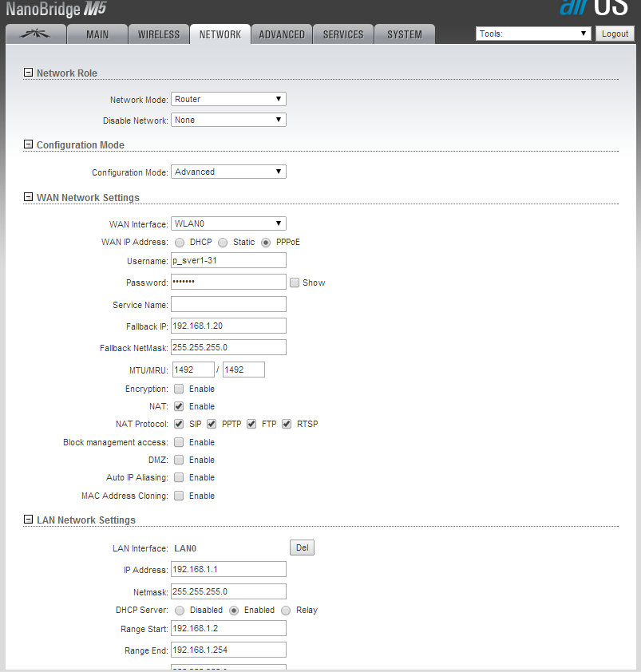Image resolution: width=641 pixels, height=672 pixels.
Task: Enable Auto IP Aliasing
Action: (x=179, y=477)
